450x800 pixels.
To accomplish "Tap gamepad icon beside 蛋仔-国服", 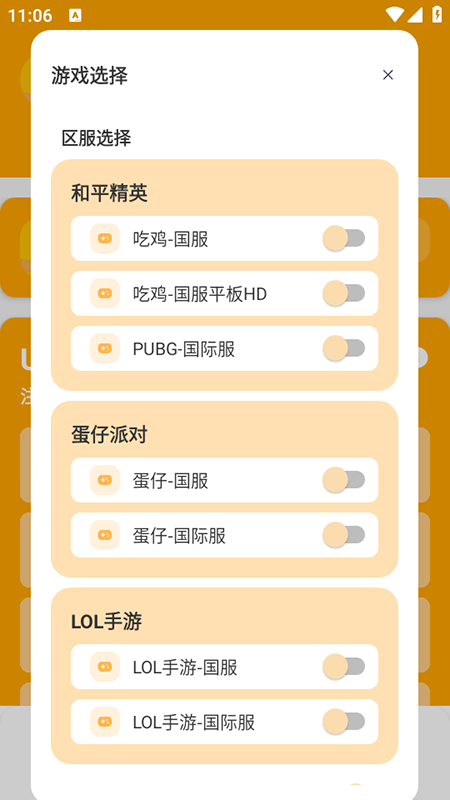I will [x=105, y=480].
